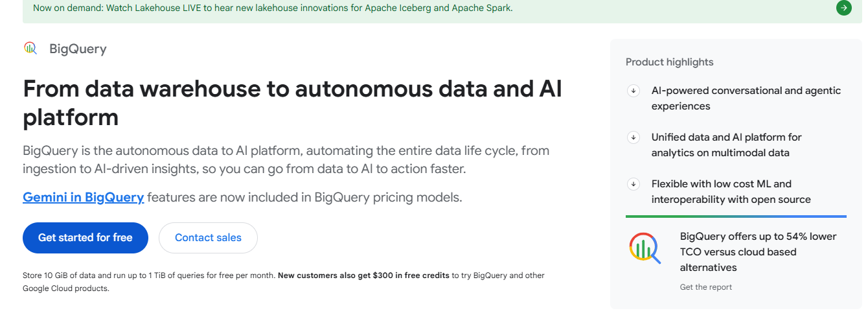Click the BigQuery chart icon in the TCO card

pos(645,248)
